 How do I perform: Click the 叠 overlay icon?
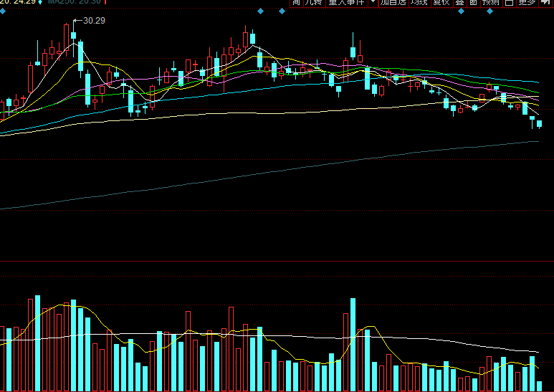(x=460, y=3)
